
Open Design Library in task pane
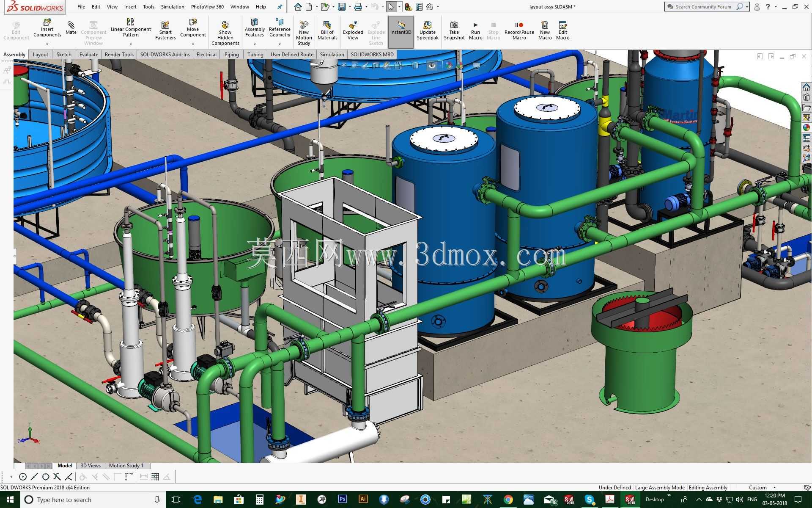tap(806, 97)
